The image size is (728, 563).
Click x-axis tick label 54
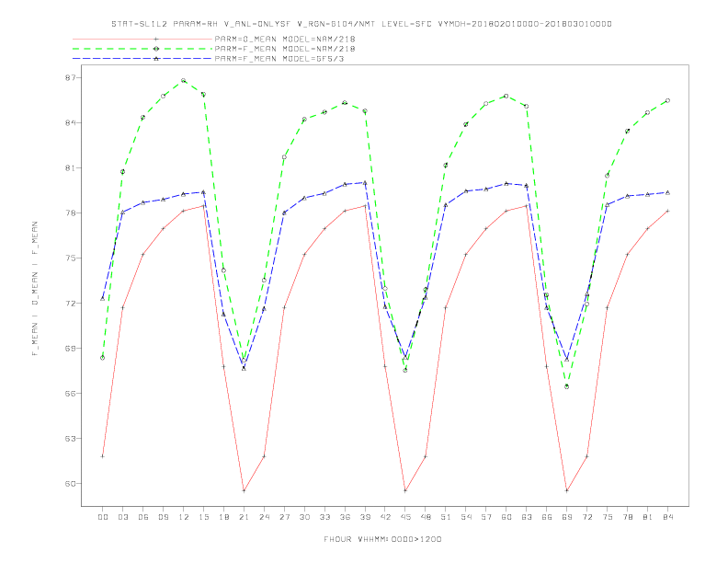(x=466, y=517)
